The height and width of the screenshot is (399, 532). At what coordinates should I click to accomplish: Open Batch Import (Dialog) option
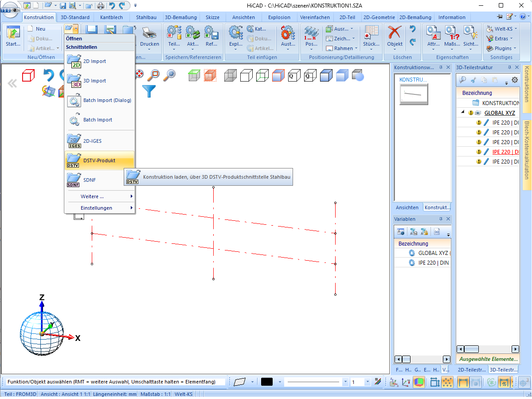99,100
